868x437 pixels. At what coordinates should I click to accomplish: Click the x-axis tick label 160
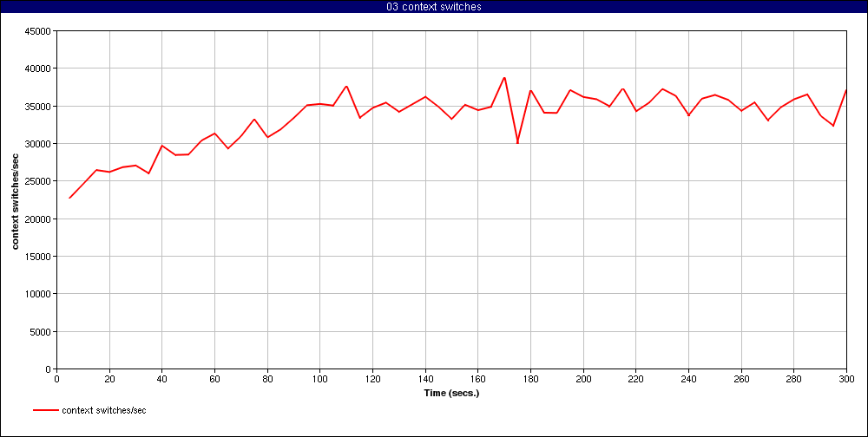click(x=477, y=379)
